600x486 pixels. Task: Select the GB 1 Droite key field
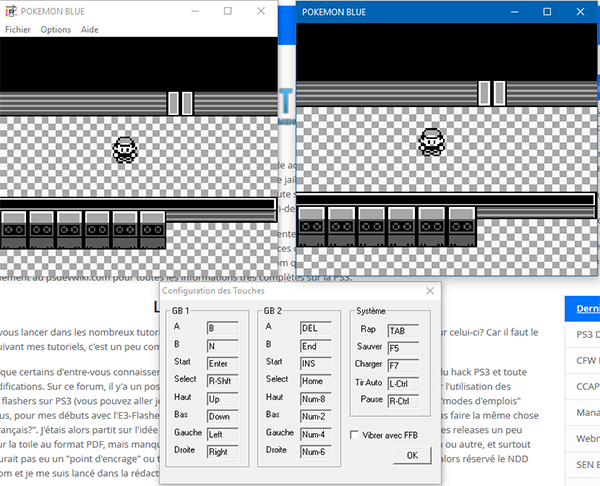click(x=222, y=452)
